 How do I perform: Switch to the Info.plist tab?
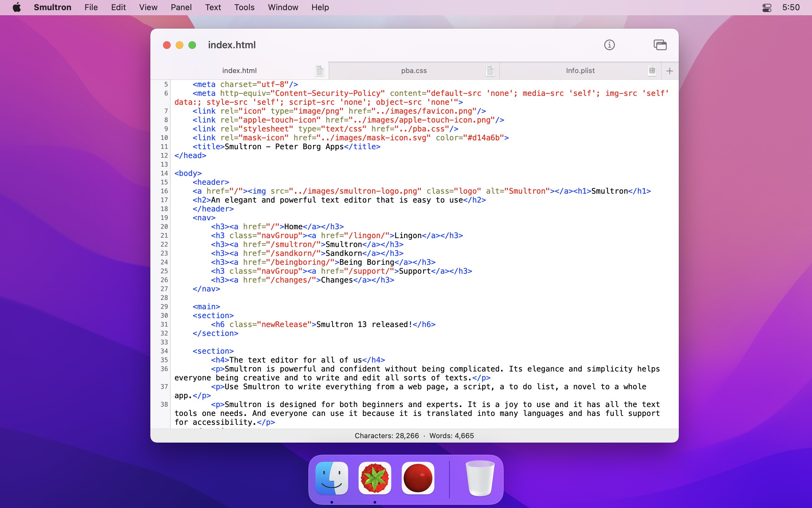(580, 70)
